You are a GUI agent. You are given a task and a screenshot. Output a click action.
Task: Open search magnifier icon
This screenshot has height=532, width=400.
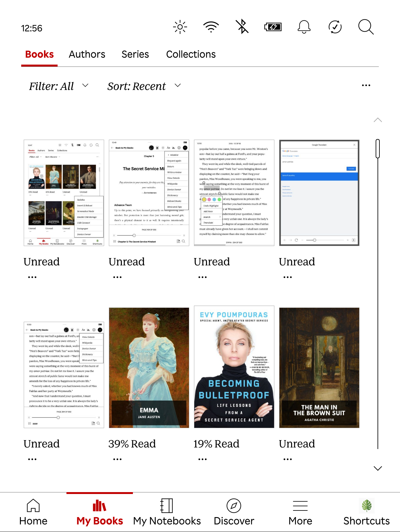(x=366, y=27)
